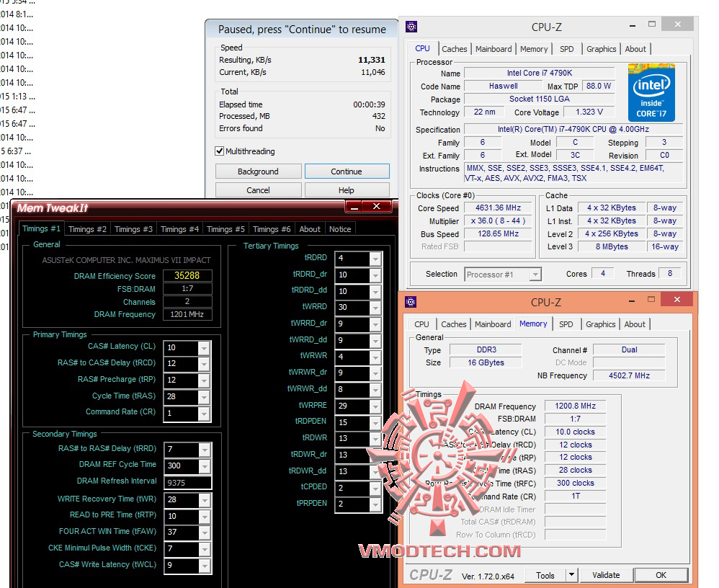719x588 pixels.
Task: Open About tab in top CPU-Z window
Action: (635, 49)
